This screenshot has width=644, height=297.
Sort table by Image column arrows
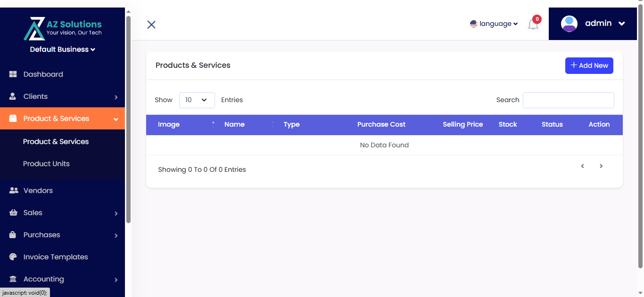click(x=213, y=124)
